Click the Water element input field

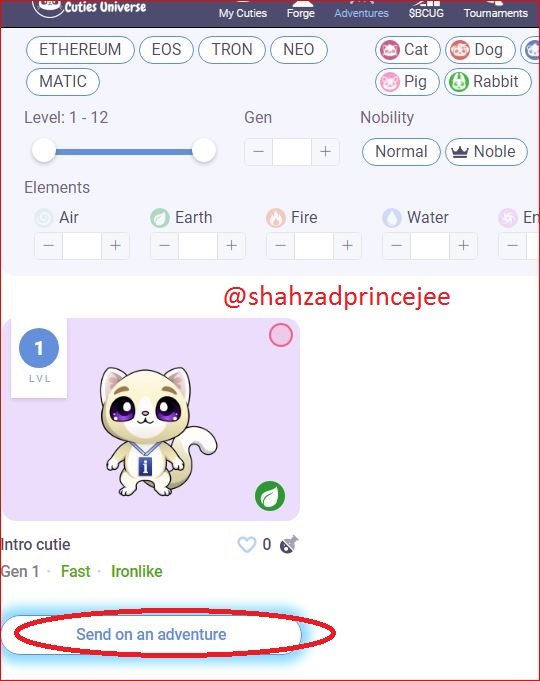pyautogui.click(x=430, y=245)
